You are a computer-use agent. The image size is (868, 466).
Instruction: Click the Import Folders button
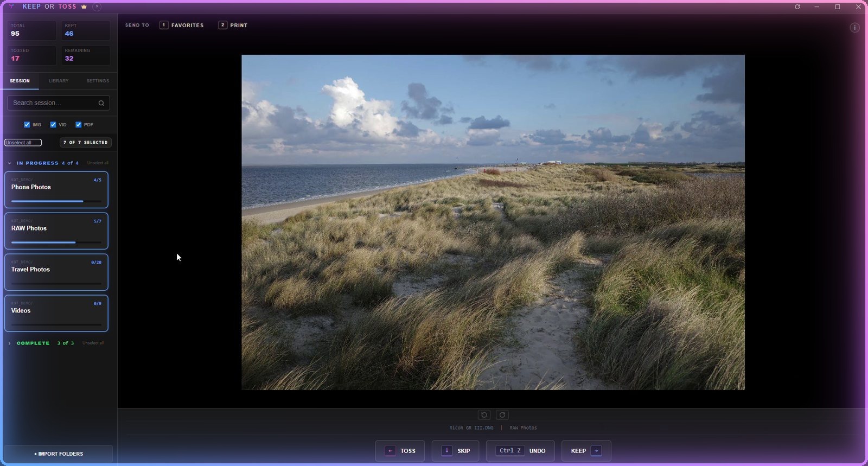point(59,454)
